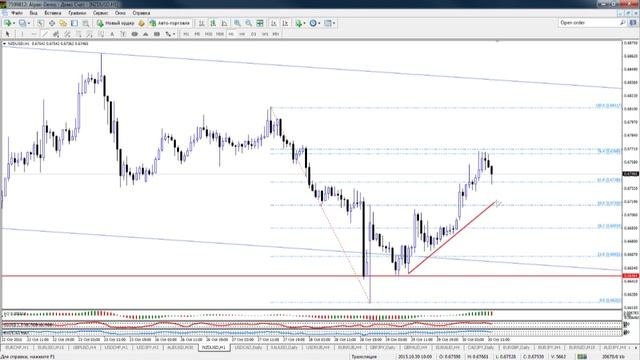Image resolution: width=640 pixels, height=360 pixels.
Task: Switch to the M1 timeframe
Action: (x=186, y=34)
